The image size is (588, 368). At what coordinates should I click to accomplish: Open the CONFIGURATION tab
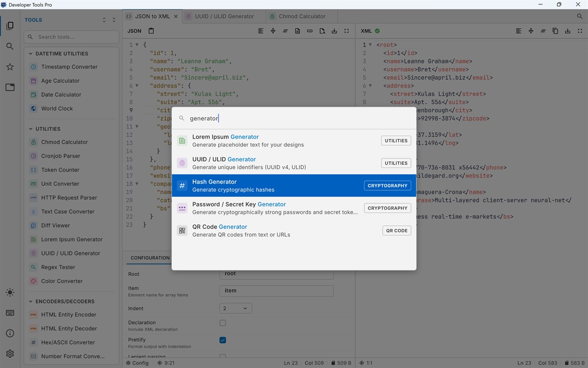pyautogui.click(x=150, y=258)
